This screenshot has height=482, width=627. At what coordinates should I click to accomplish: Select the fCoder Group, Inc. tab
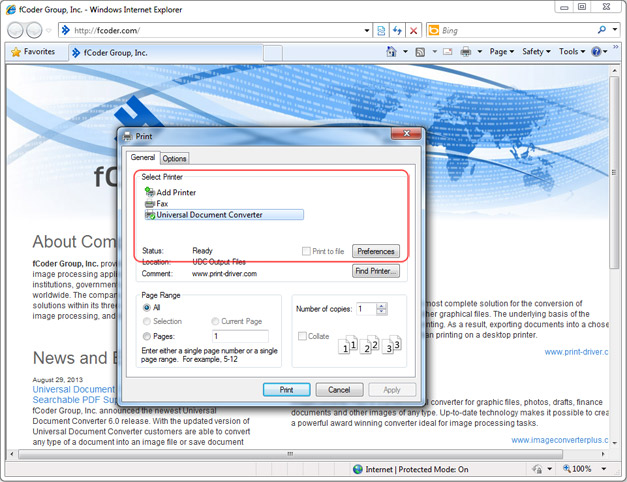coord(166,53)
